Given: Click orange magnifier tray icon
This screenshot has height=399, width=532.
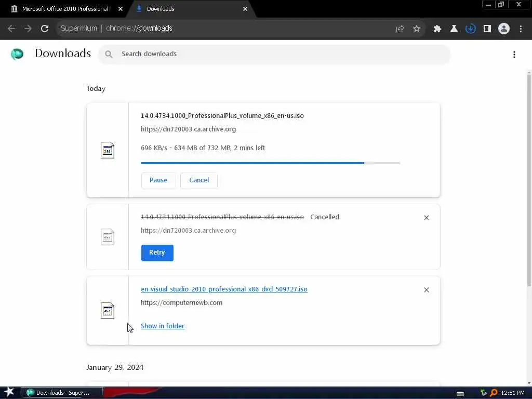Looking at the screenshot, I should tap(494, 393).
